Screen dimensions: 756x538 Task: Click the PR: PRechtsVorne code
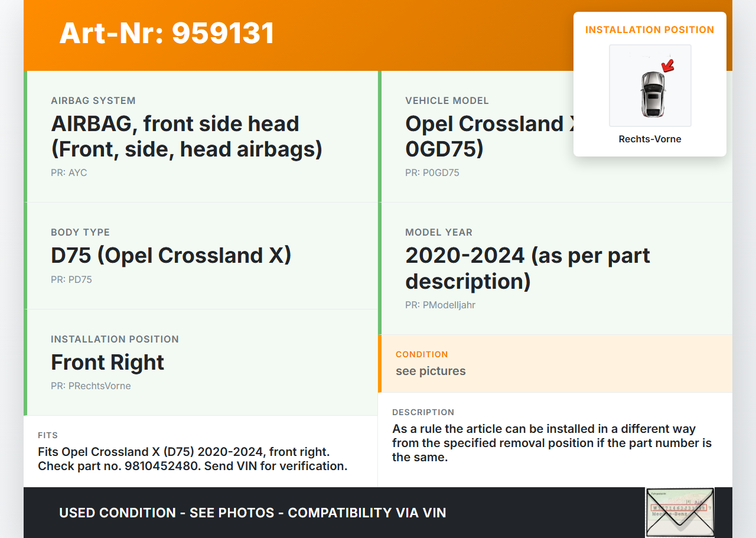point(91,386)
